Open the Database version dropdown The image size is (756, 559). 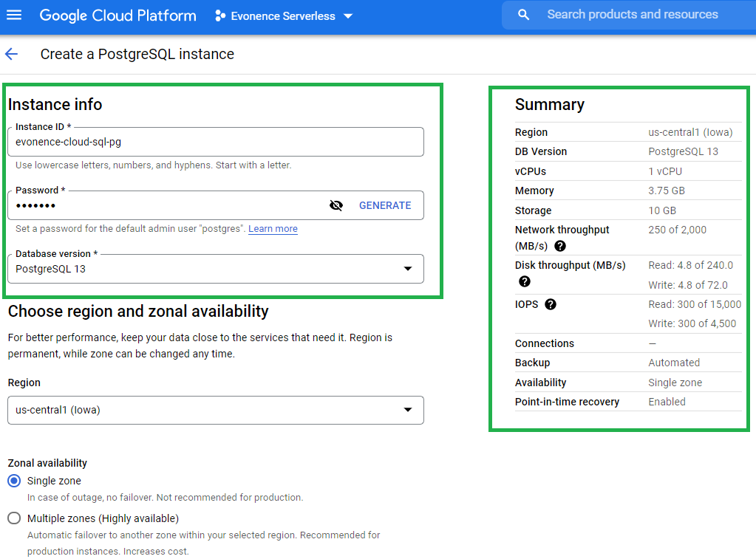tap(407, 269)
